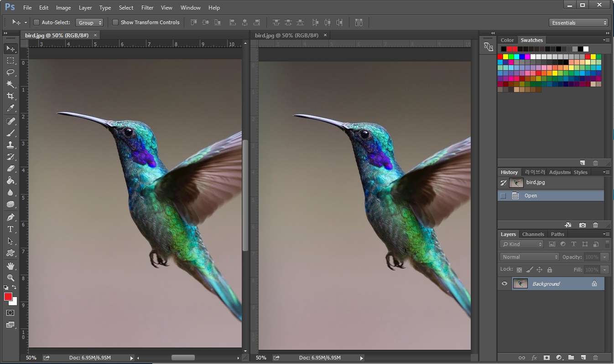Select the Crop tool
614x364 pixels.
10,96
